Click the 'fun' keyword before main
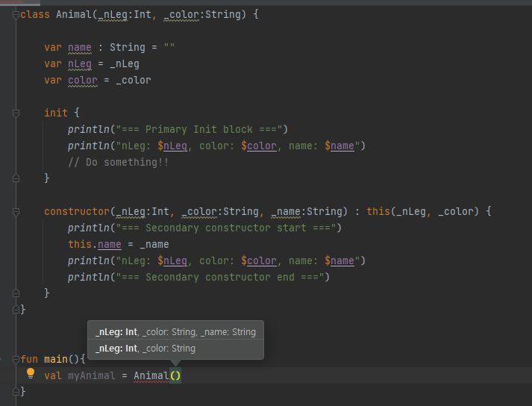The height and width of the screenshot is (406, 532). 29,359
